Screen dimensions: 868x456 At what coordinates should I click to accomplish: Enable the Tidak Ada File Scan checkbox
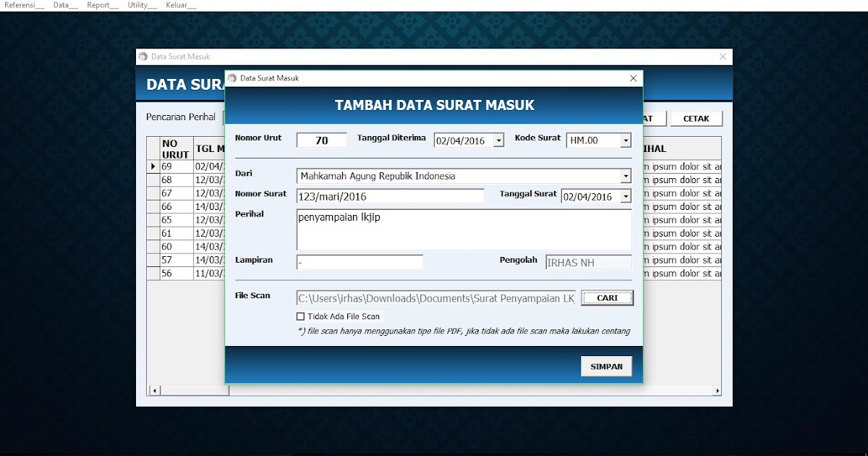click(x=301, y=316)
